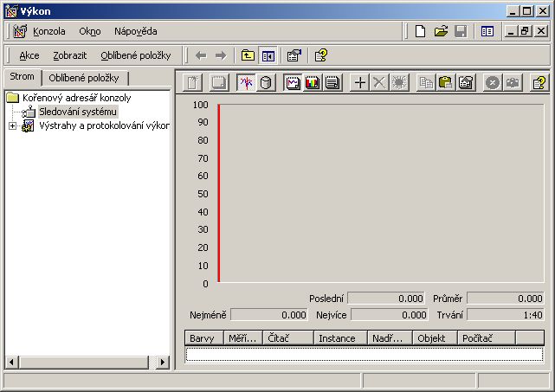This screenshot has height=392, width=555.
Task: Select Výstrahy a protokolování výkonu item
Action: coord(104,125)
